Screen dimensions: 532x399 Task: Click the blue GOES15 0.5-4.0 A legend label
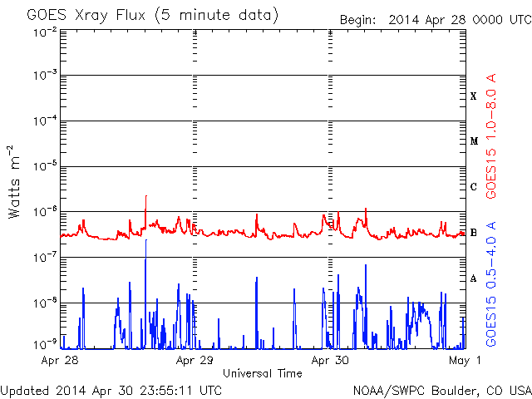491,283
